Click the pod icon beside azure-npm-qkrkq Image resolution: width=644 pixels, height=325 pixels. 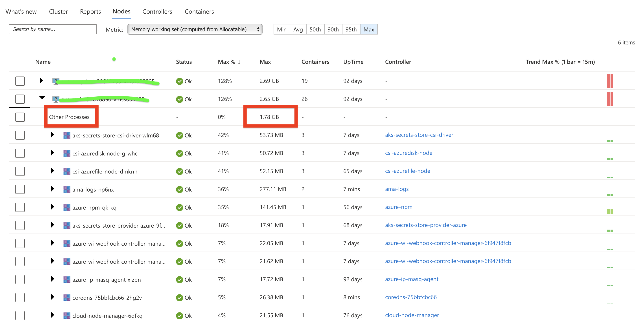(67, 207)
